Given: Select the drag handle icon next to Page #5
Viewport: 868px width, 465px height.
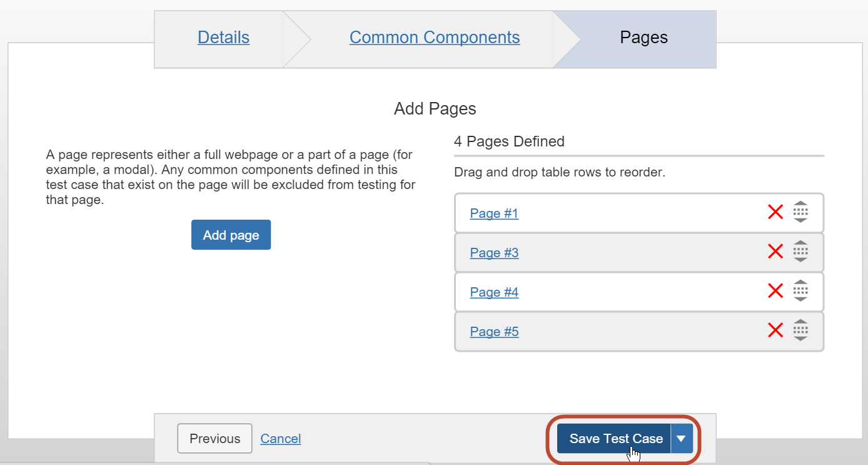Looking at the screenshot, I should (x=800, y=330).
